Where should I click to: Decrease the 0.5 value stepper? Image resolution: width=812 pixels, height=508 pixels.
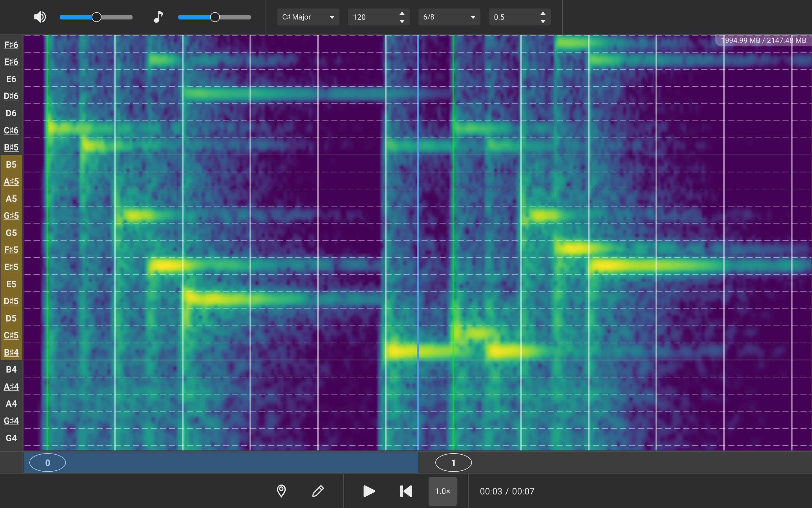coord(542,21)
